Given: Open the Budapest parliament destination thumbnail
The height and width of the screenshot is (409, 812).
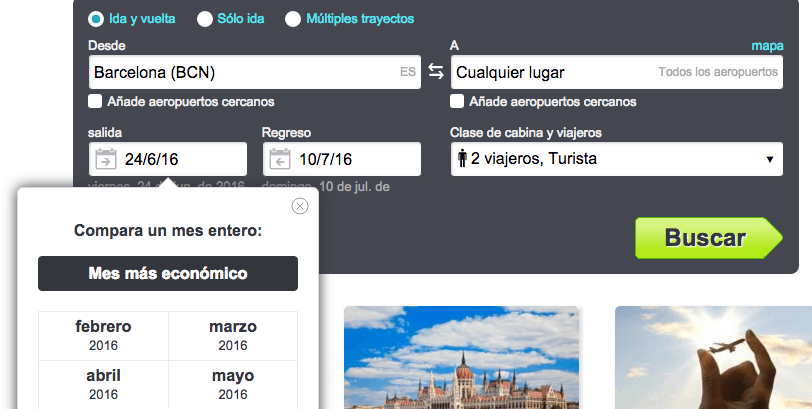Looking at the screenshot, I should pos(462,357).
